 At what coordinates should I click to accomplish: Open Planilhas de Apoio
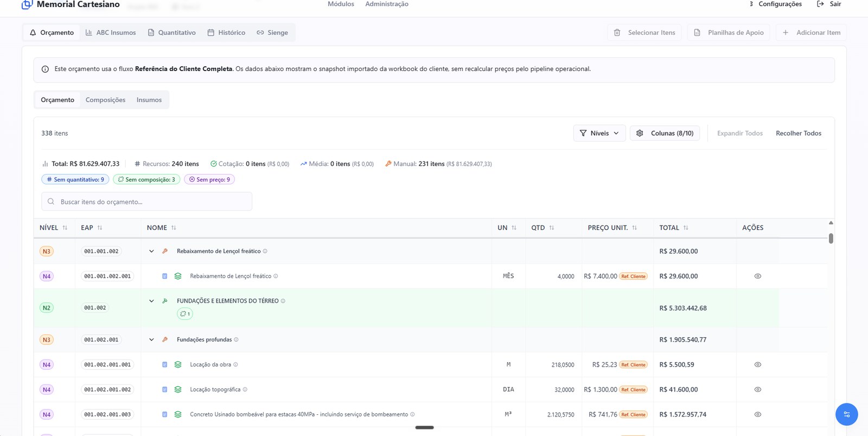point(729,33)
